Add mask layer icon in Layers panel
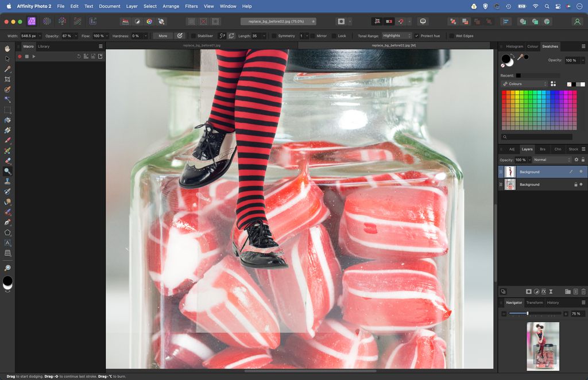588x380 pixels. click(529, 292)
